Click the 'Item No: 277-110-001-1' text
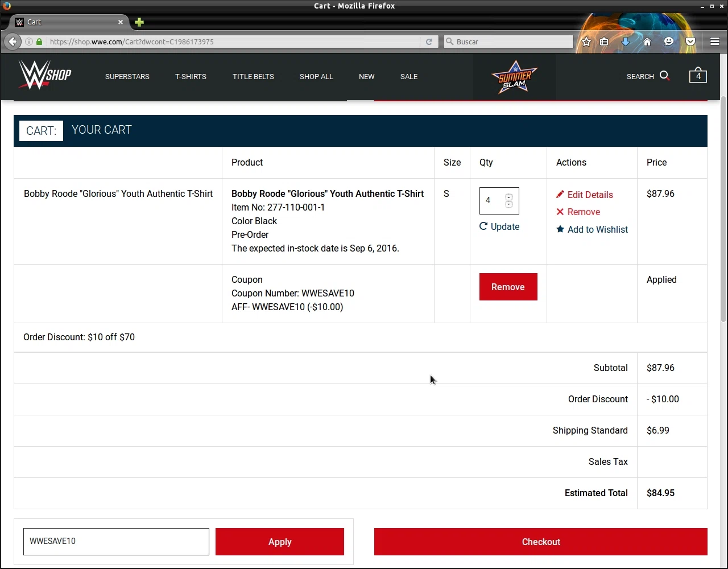This screenshot has width=728, height=569. pyautogui.click(x=278, y=207)
